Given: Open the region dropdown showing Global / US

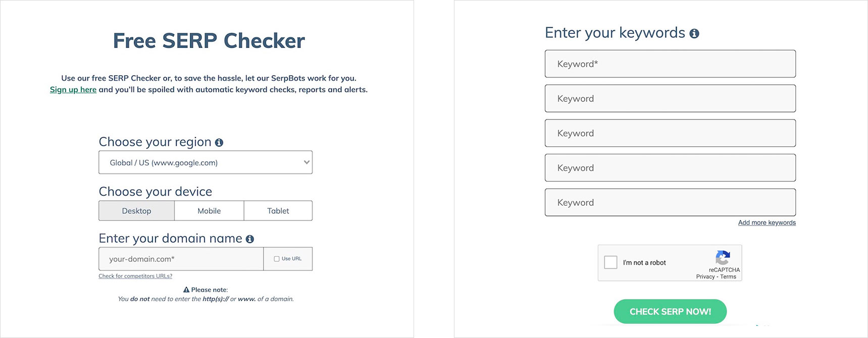Looking at the screenshot, I should coord(206,162).
